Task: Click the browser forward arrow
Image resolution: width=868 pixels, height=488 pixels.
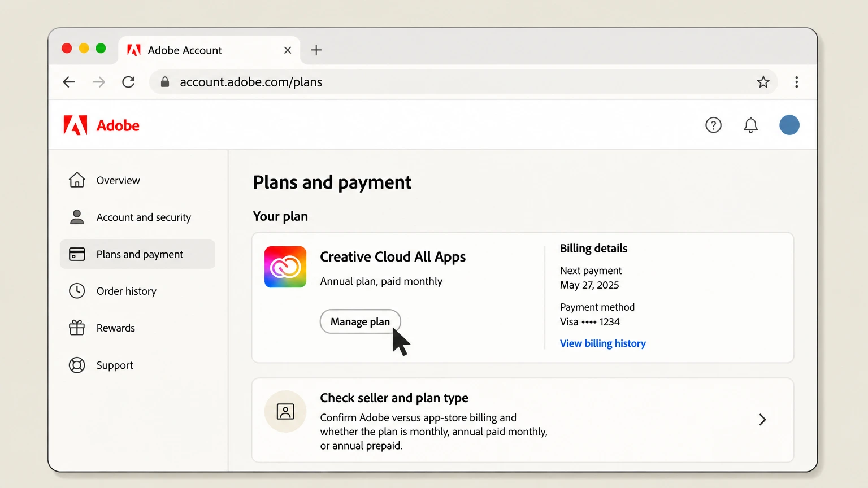Action: coord(99,82)
